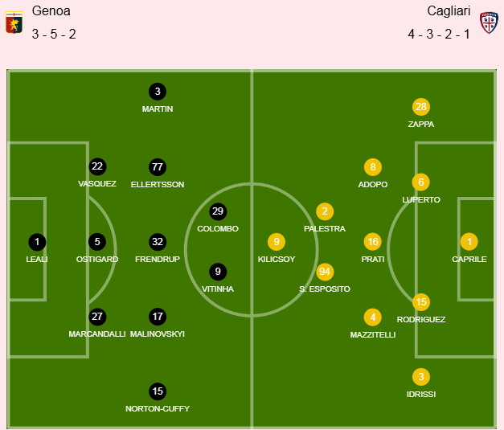504x430 pixels.
Task: Click Vasquez's number 22 marker
Action: (x=97, y=166)
